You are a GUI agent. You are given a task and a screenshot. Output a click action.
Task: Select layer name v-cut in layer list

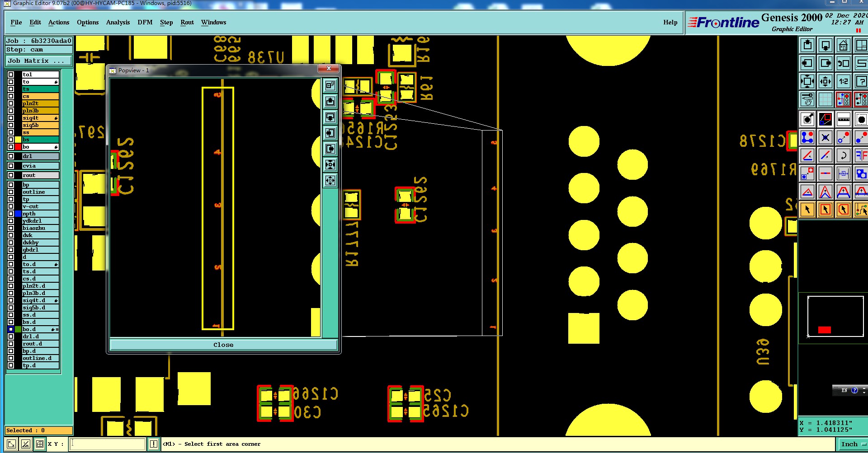[x=40, y=206]
